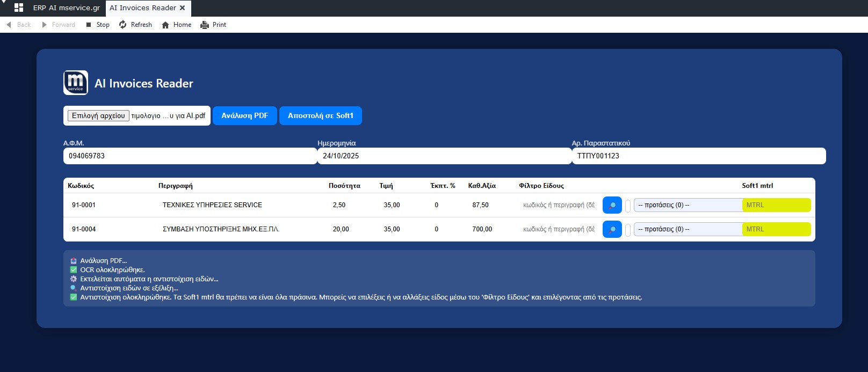The image size is (868, 372).
Task: Click the Back toolbar label
Action: (24, 25)
